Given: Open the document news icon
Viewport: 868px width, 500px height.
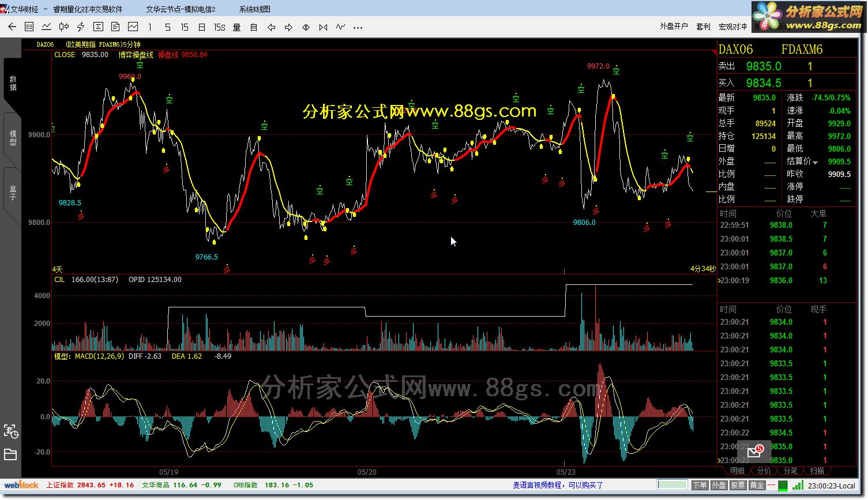Looking at the screenshot, I should [115, 27].
